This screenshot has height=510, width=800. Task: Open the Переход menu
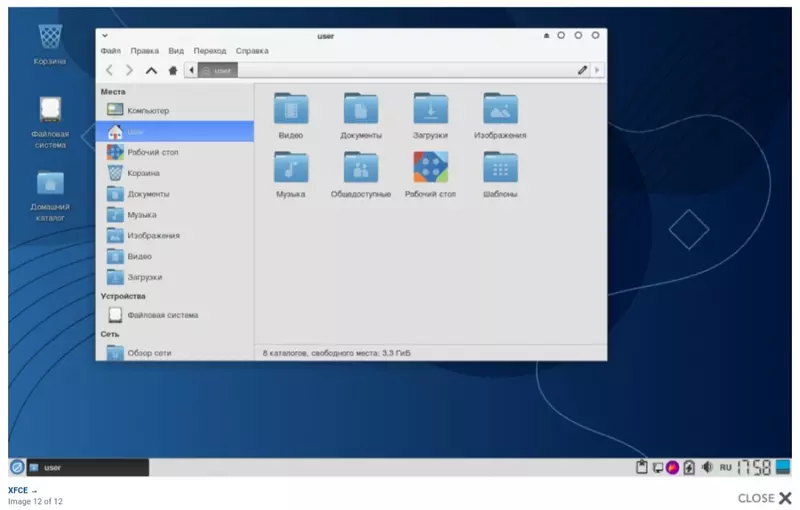click(x=210, y=50)
